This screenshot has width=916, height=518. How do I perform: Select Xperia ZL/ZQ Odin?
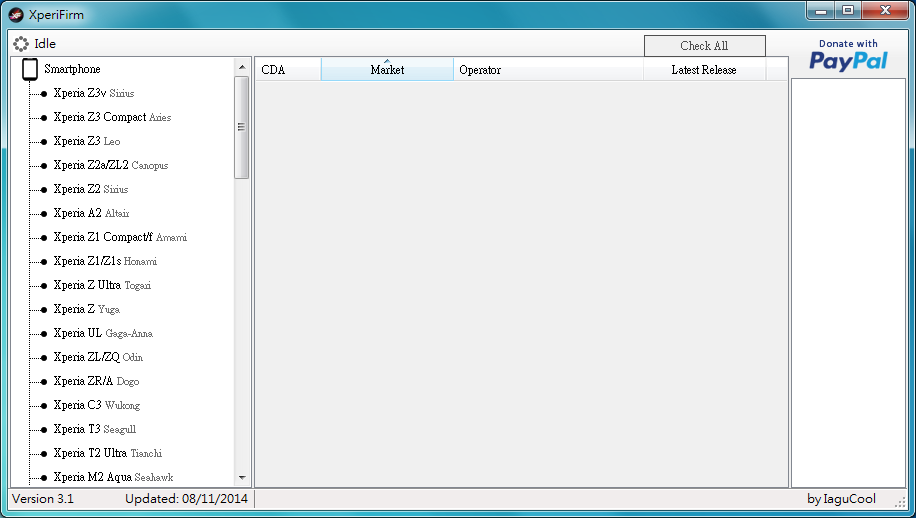pos(98,356)
